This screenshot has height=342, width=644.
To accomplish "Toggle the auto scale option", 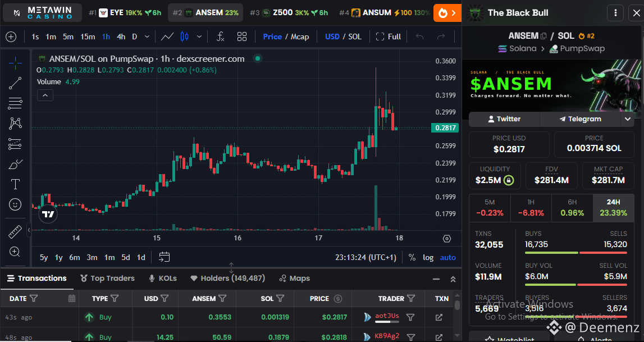I will coord(447,257).
